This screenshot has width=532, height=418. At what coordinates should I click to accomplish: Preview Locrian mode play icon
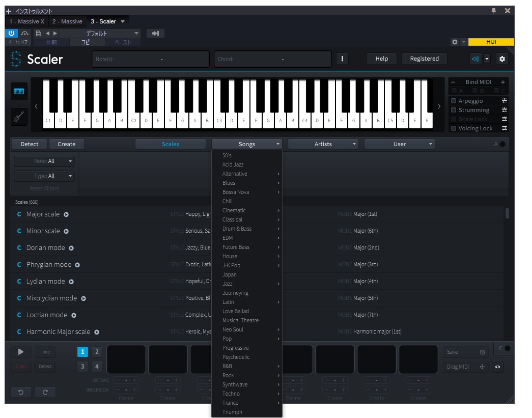pyautogui.click(x=74, y=315)
